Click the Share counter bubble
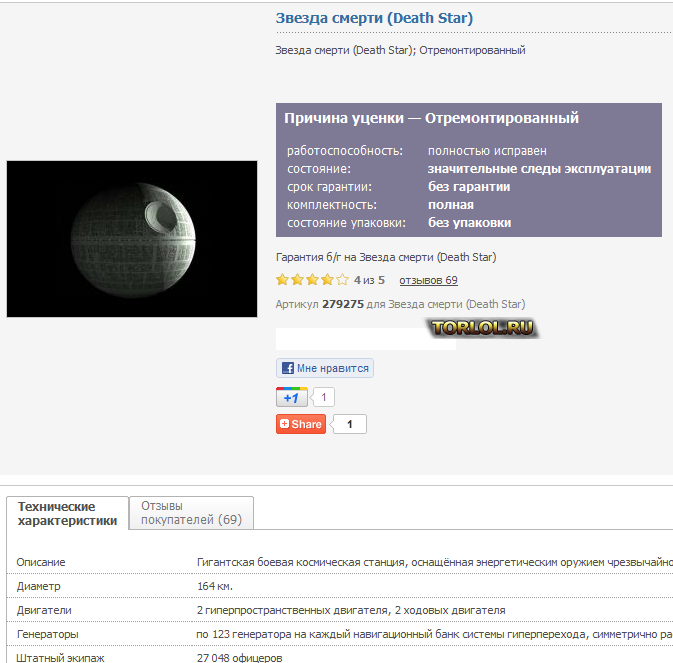This screenshot has width=673, height=663. click(x=350, y=424)
